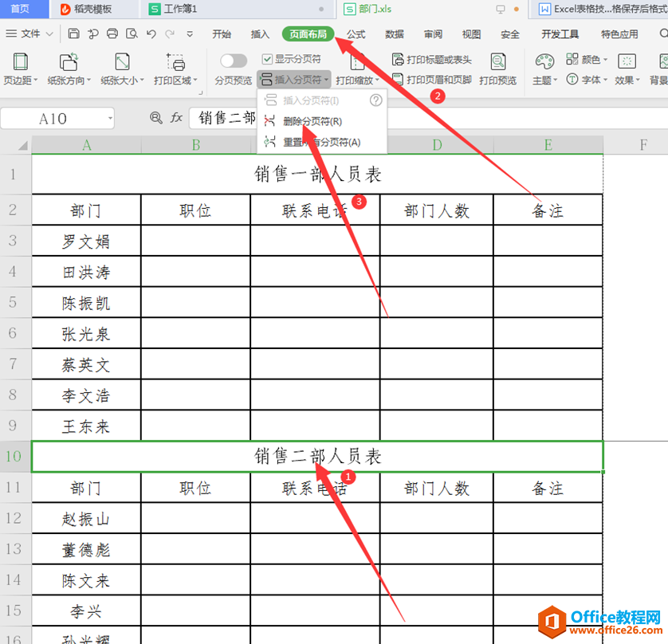The image size is (668, 644).
Task: Switch to the 工作簿1 document tab
Action: (238, 9)
